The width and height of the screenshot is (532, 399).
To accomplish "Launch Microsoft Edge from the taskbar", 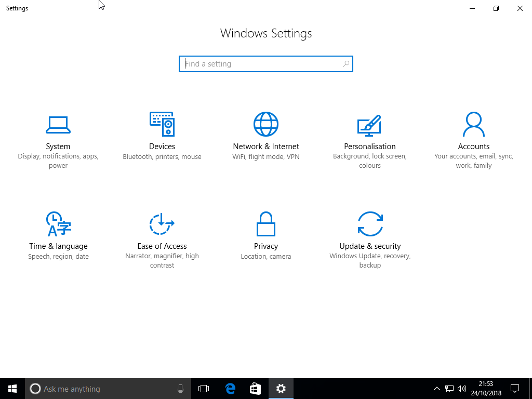I will [x=230, y=389].
